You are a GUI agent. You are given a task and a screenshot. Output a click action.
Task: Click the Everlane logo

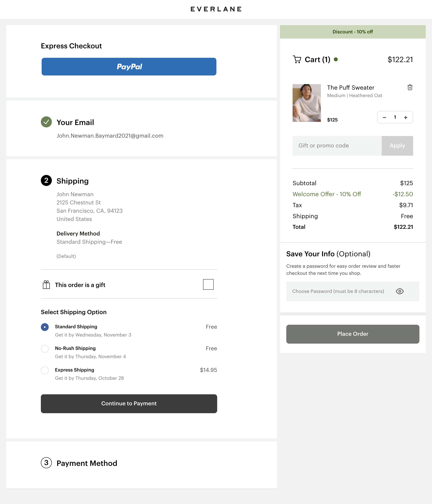216,9
